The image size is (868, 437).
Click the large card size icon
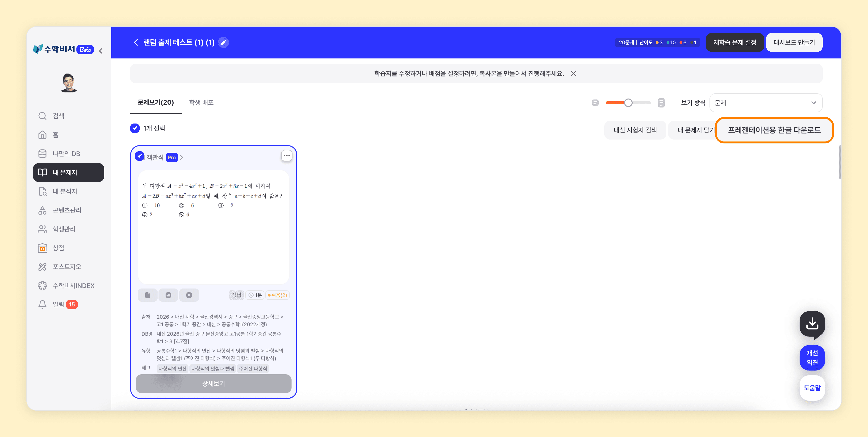click(661, 103)
